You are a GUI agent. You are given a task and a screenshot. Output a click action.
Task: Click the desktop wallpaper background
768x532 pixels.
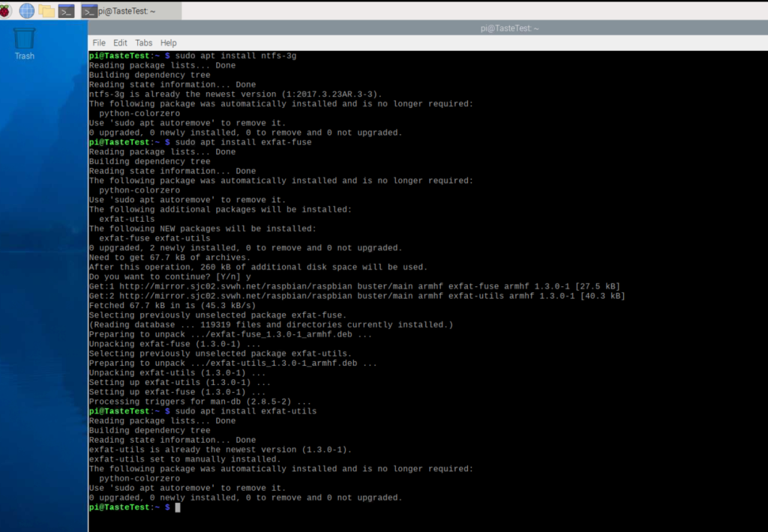(41, 300)
